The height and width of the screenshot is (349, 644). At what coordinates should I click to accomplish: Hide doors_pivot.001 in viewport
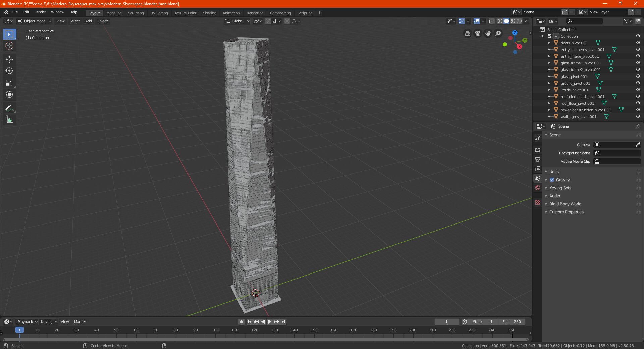click(x=638, y=43)
